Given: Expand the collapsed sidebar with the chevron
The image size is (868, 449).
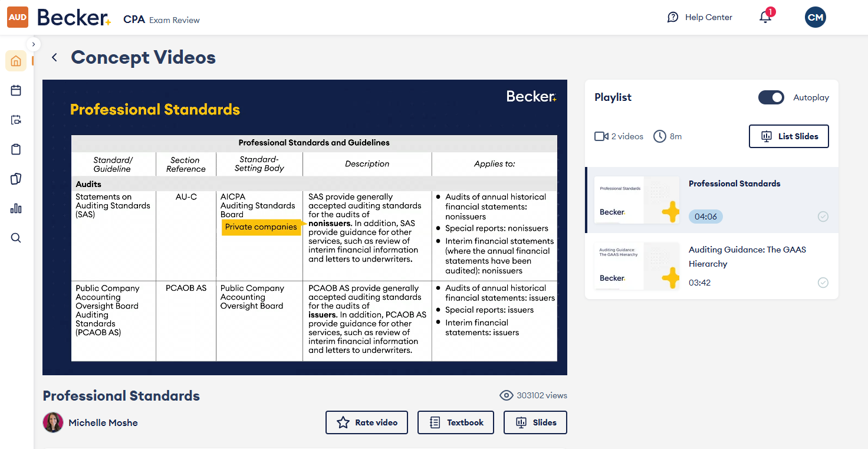Looking at the screenshot, I should point(33,44).
